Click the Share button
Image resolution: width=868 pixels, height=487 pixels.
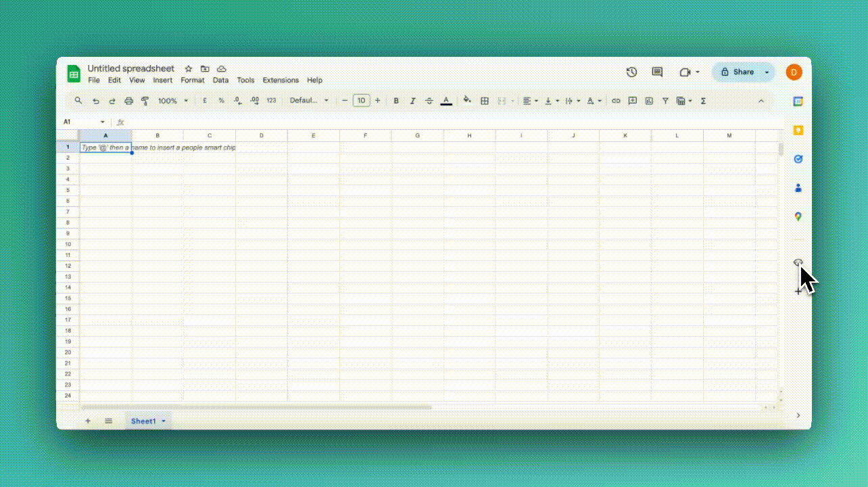737,72
